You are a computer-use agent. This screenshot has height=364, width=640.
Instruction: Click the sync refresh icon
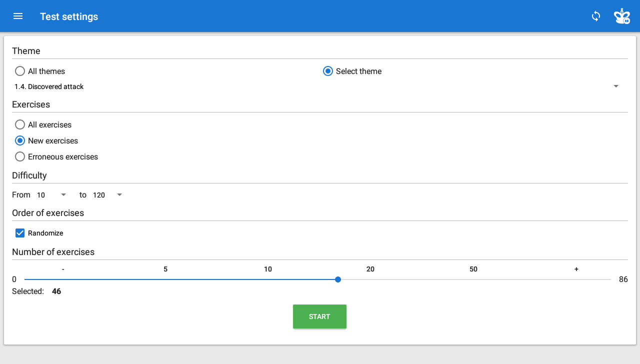(x=596, y=16)
